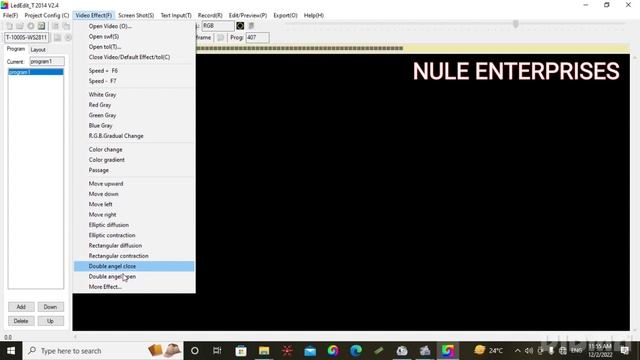Open Windows Start menu
The image size is (640, 360).
coord(11,351)
